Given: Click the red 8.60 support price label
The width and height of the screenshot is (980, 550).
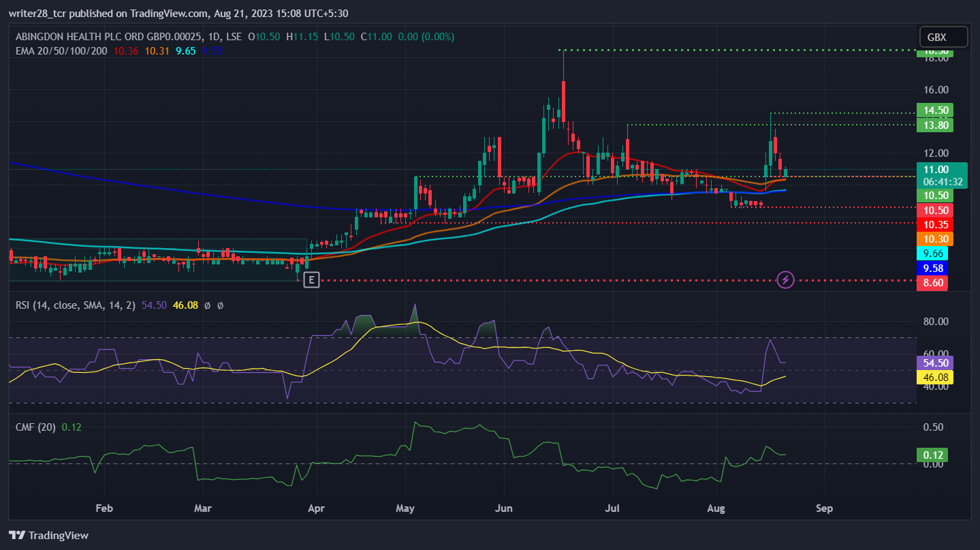Looking at the screenshot, I should click(x=932, y=282).
